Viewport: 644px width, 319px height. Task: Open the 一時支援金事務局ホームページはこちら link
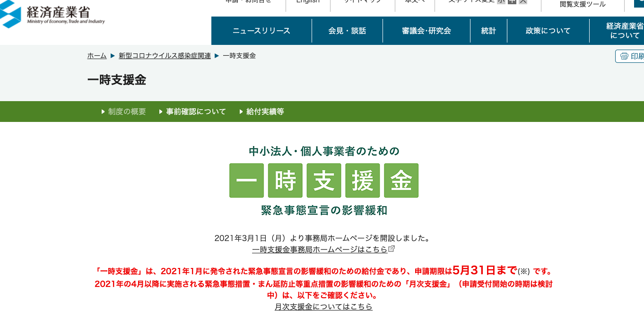[x=319, y=250]
